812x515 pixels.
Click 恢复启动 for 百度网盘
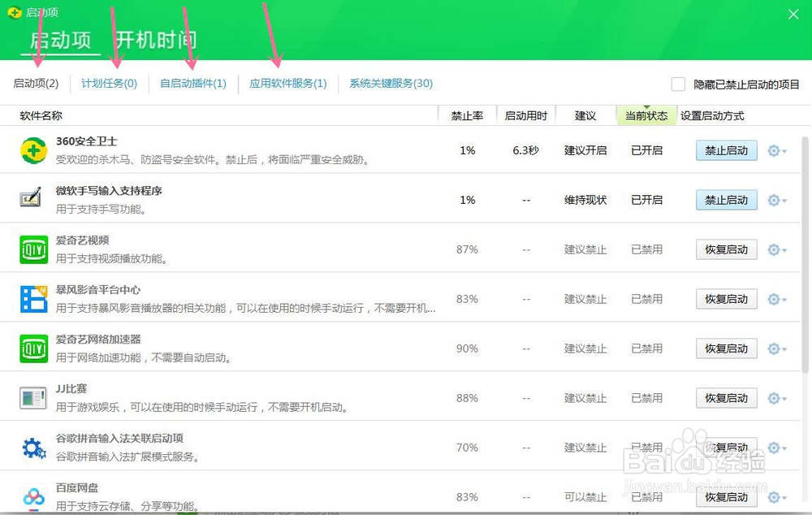point(726,497)
